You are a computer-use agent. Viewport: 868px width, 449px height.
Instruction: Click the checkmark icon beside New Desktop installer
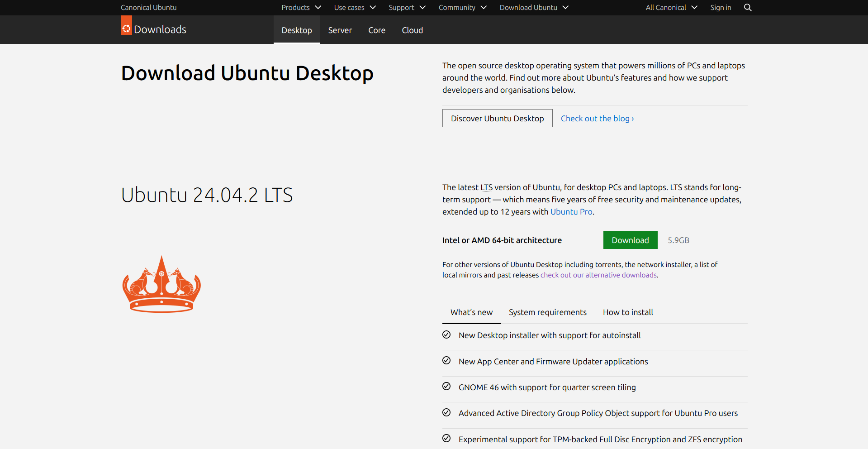click(x=446, y=335)
